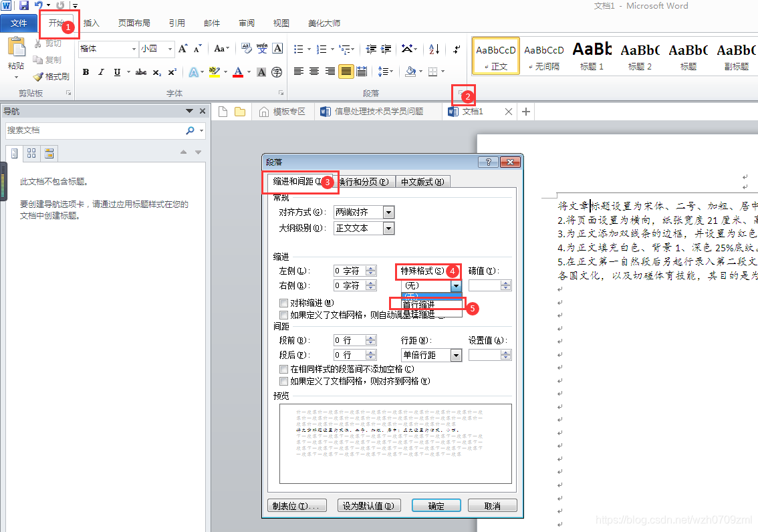Open a new tab with plus button
The image size is (758, 532).
coord(526,112)
